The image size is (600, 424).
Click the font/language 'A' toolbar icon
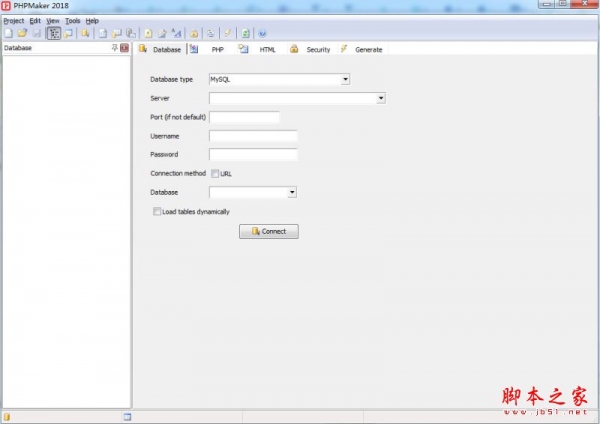point(176,33)
